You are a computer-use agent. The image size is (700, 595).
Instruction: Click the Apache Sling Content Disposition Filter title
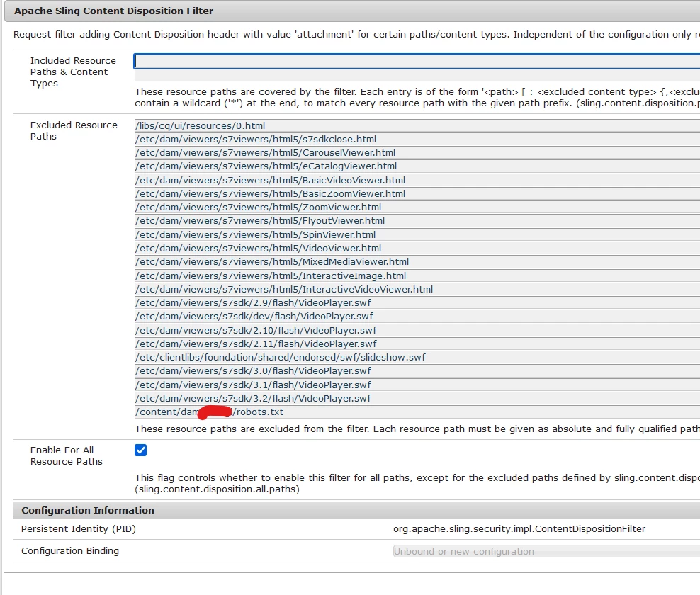coord(114,11)
